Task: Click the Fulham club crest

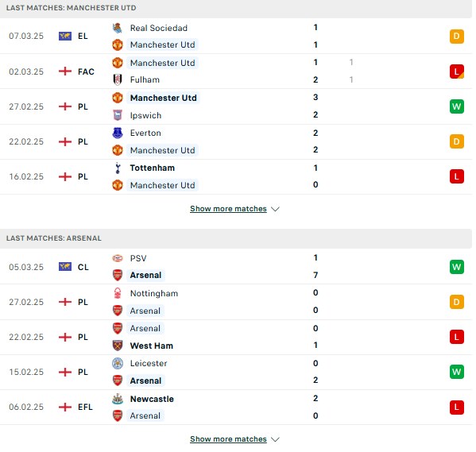Action: 118,80
